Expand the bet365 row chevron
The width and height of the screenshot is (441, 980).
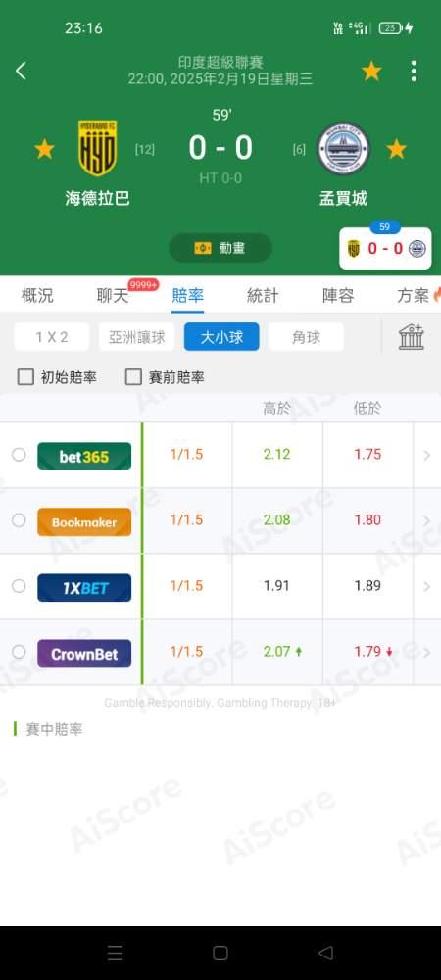427,455
